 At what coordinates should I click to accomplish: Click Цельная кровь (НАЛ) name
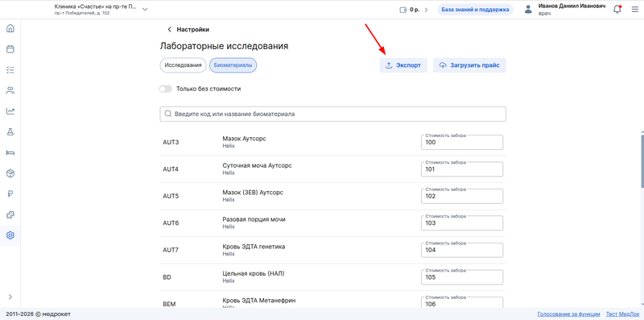click(254, 273)
